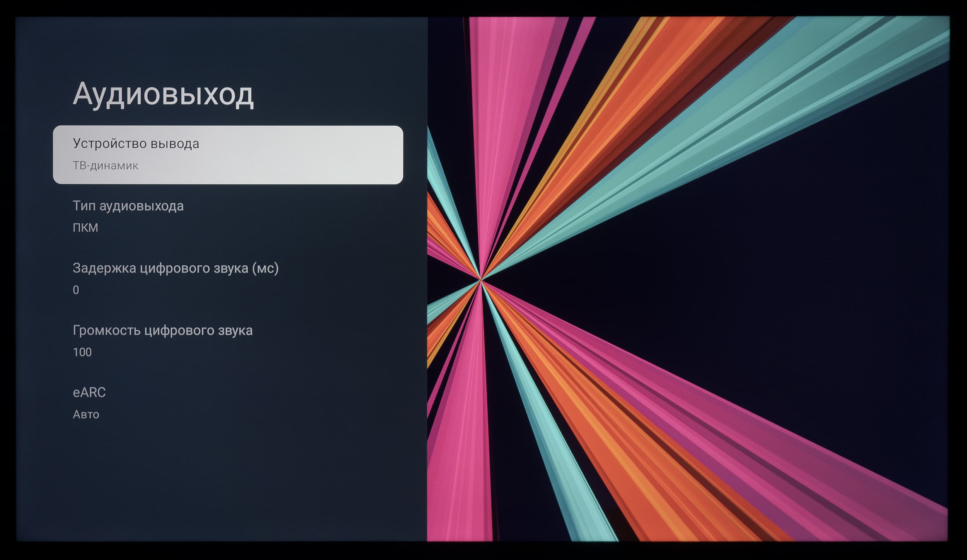The height and width of the screenshot is (560, 967).
Task: Change the eARC Авто value
Action: tap(86, 414)
